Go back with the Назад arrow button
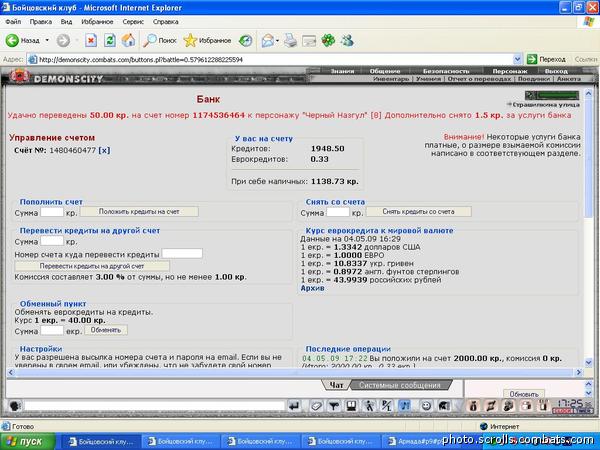This screenshot has height=450, width=600. pyautogui.click(x=22, y=40)
